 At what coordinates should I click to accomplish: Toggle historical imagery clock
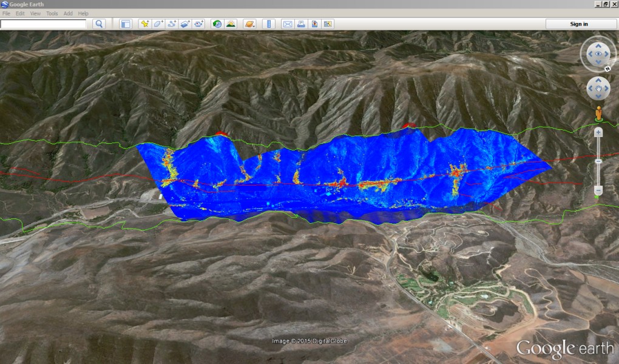coord(217,24)
